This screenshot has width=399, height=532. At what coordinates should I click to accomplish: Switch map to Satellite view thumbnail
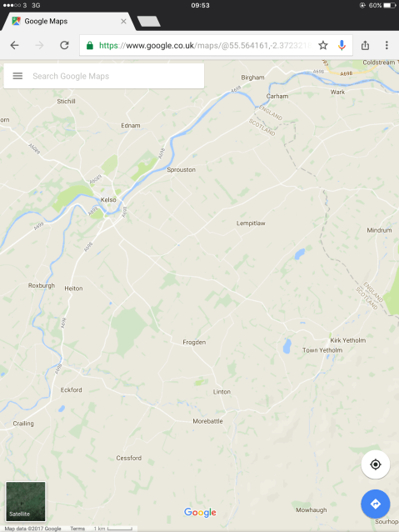[x=26, y=501]
